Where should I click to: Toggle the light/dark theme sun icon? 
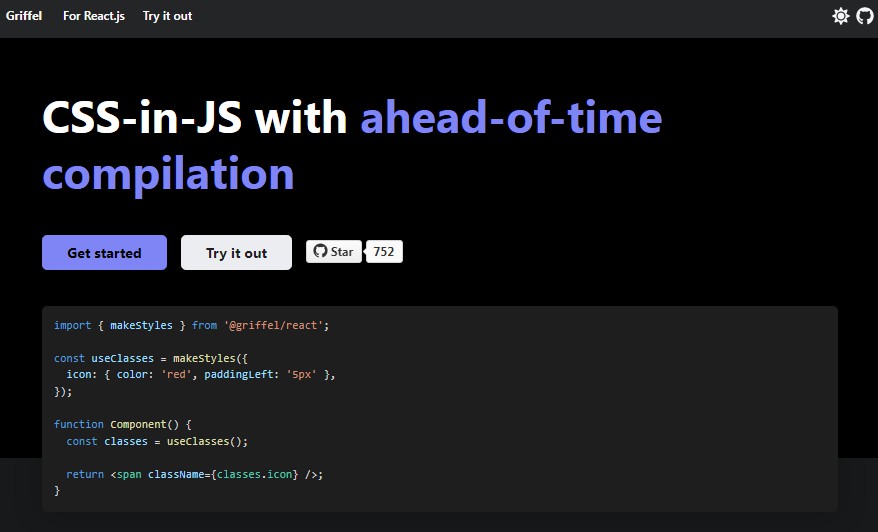(x=840, y=16)
